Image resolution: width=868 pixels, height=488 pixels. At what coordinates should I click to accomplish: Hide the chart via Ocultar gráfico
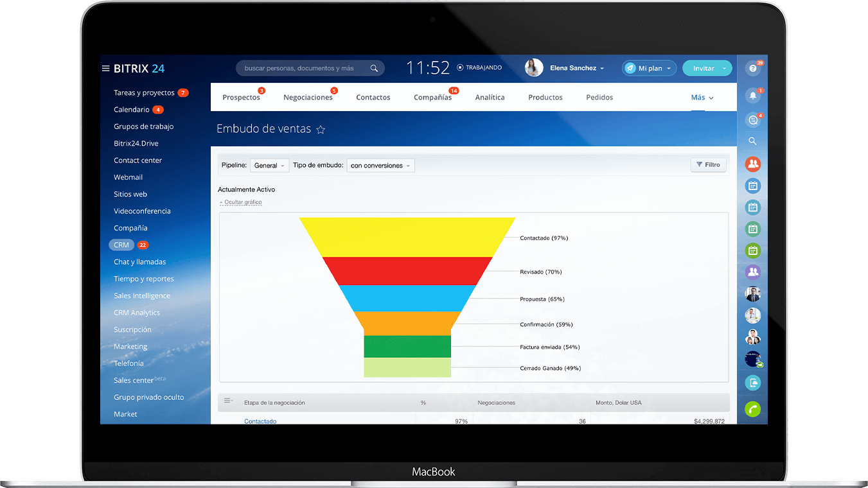pos(242,202)
